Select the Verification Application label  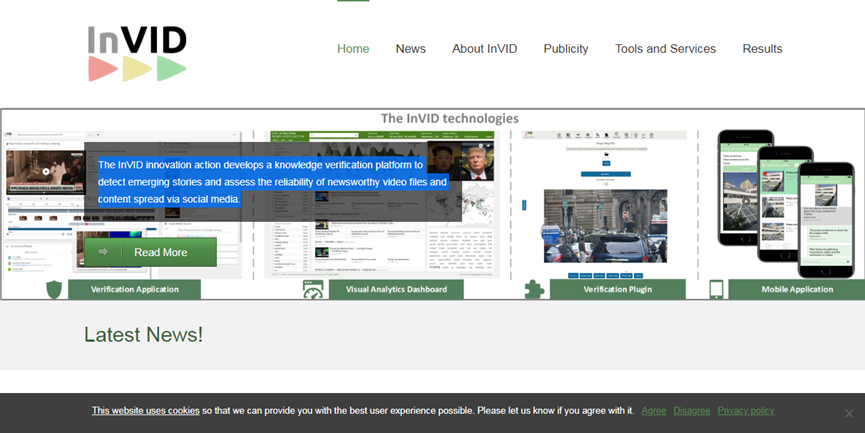(135, 289)
